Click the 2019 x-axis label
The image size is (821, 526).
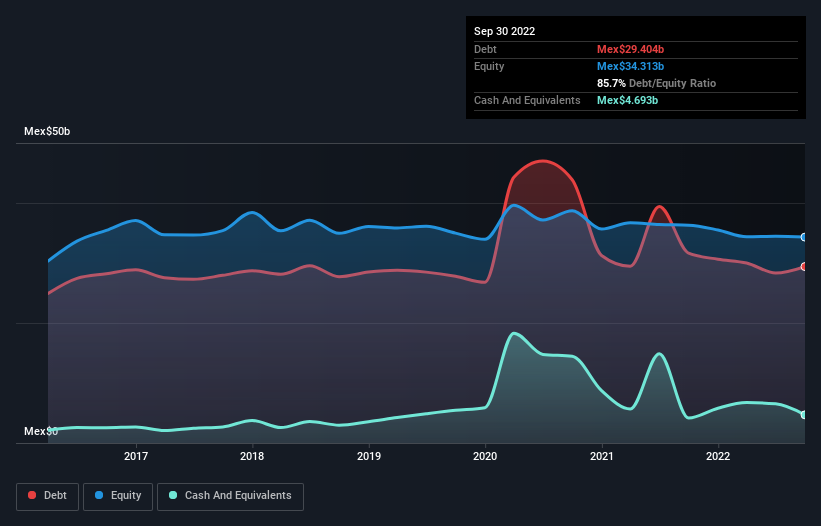369,456
